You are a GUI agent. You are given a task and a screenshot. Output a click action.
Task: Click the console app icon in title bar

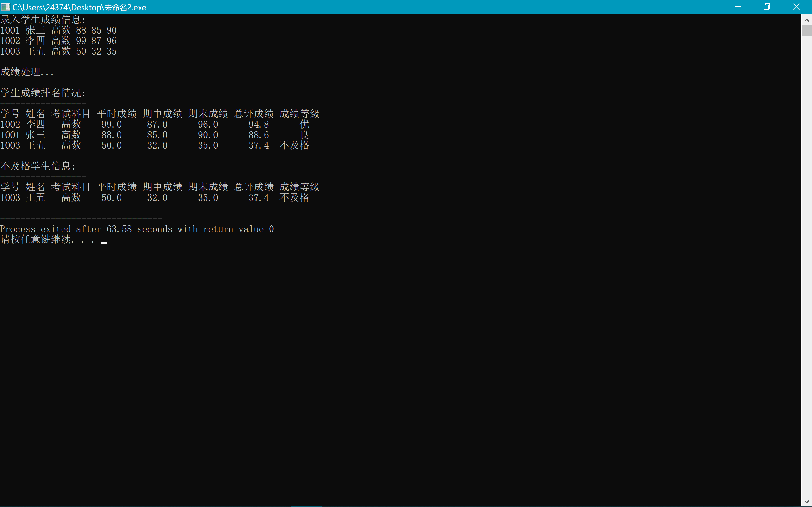[5, 7]
